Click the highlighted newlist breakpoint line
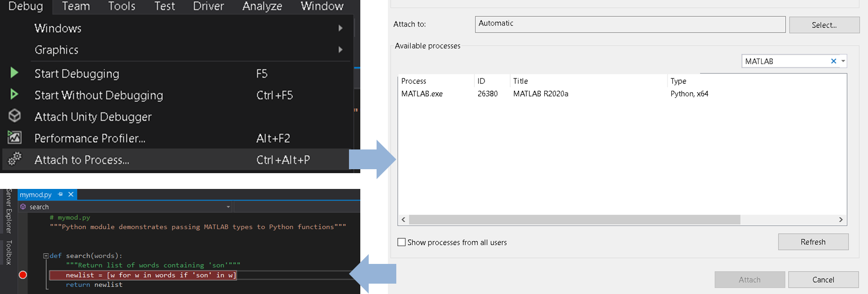868x294 pixels. [x=143, y=275]
